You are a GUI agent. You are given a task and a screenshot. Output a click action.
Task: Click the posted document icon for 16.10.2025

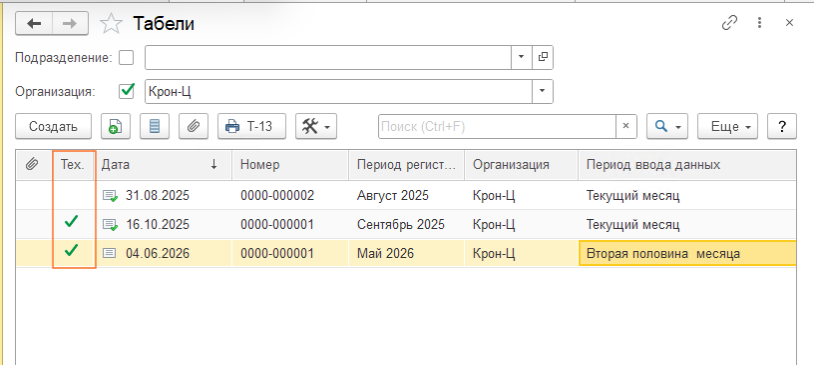[x=110, y=224]
